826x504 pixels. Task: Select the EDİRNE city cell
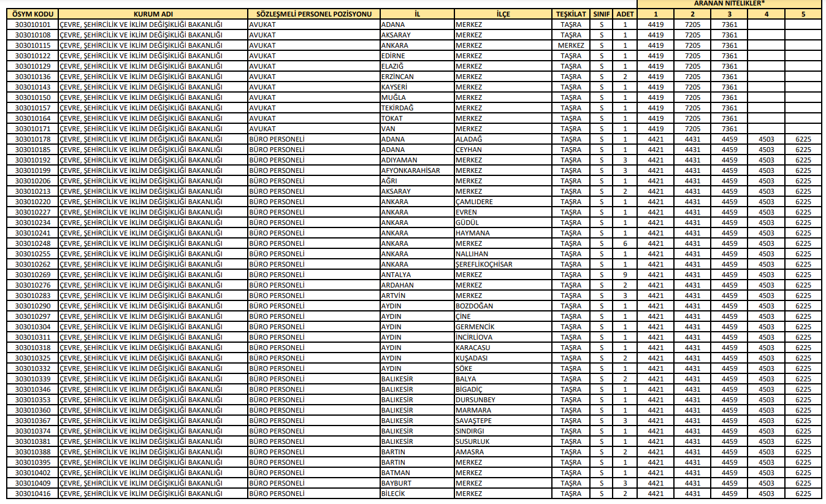[x=417, y=56]
